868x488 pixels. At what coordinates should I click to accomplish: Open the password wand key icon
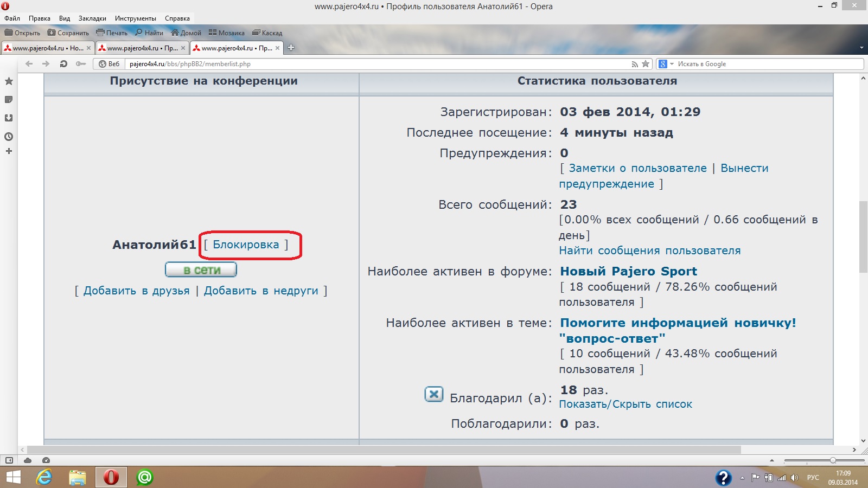pos(81,64)
